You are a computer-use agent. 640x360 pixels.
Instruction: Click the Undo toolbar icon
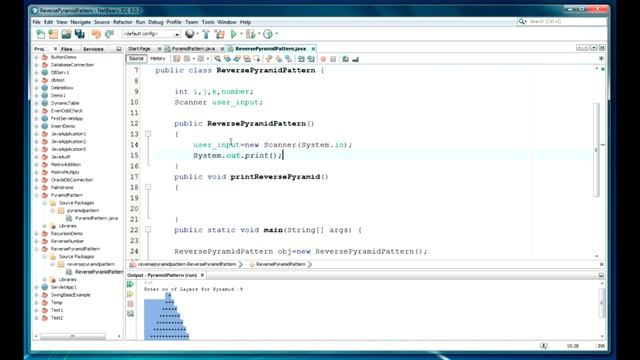(x=96, y=34)
